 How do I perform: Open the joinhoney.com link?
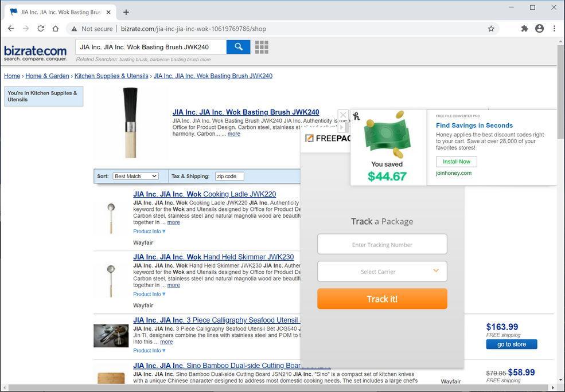454,173
